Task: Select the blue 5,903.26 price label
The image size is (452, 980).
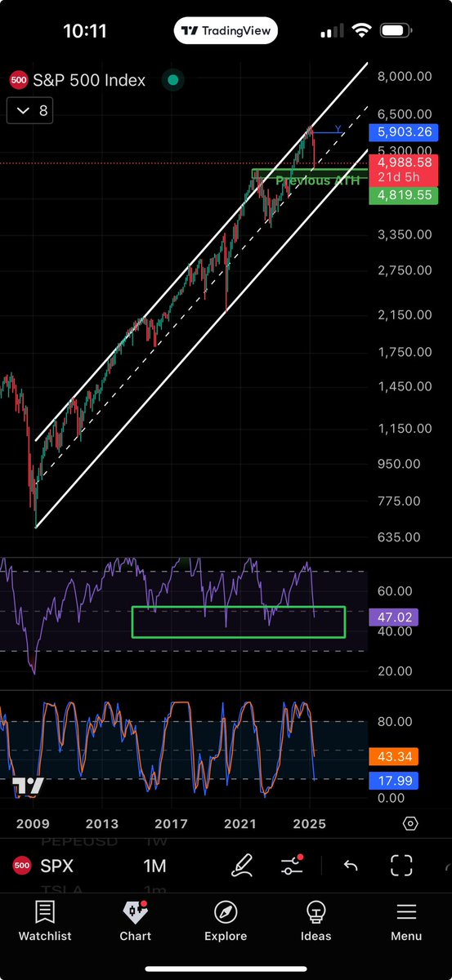Action: (x=404, y=131)
